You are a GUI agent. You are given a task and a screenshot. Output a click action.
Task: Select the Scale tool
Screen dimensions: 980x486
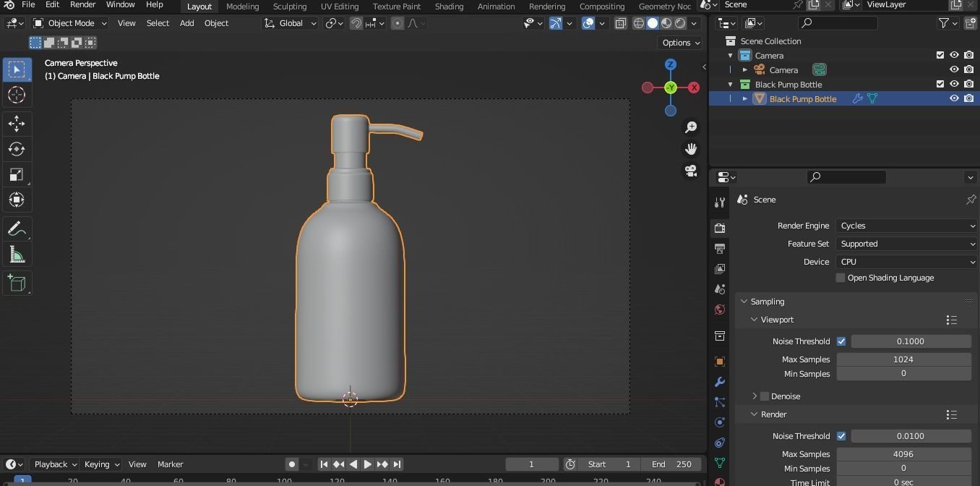click(x=17, y=174)
